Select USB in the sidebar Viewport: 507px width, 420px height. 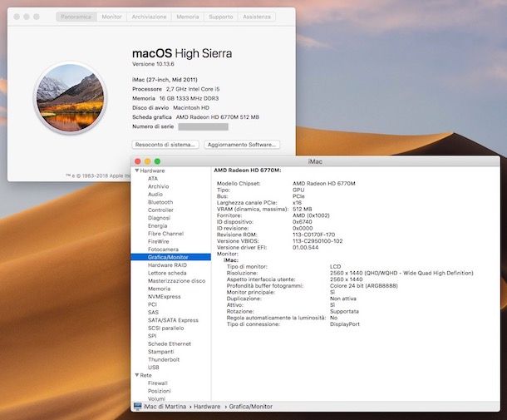point(154,368)
